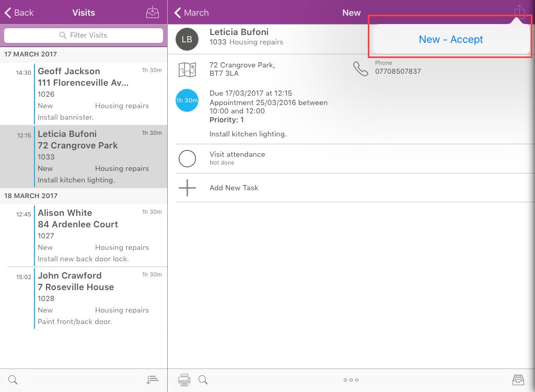Tap 'Install kitchen lighting.' in detail pane
This screenshot has height=392, width=535.
coord(248,134)
